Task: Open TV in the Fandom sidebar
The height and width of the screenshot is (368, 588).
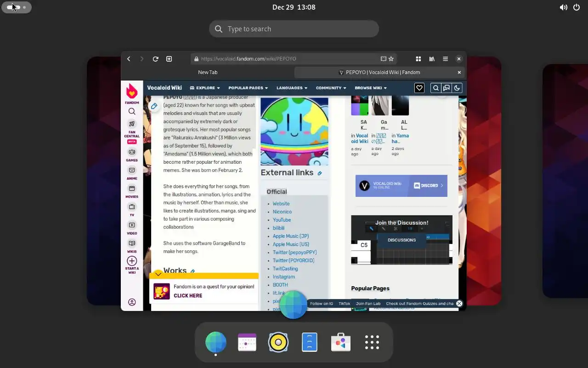Action: point(132,210)
